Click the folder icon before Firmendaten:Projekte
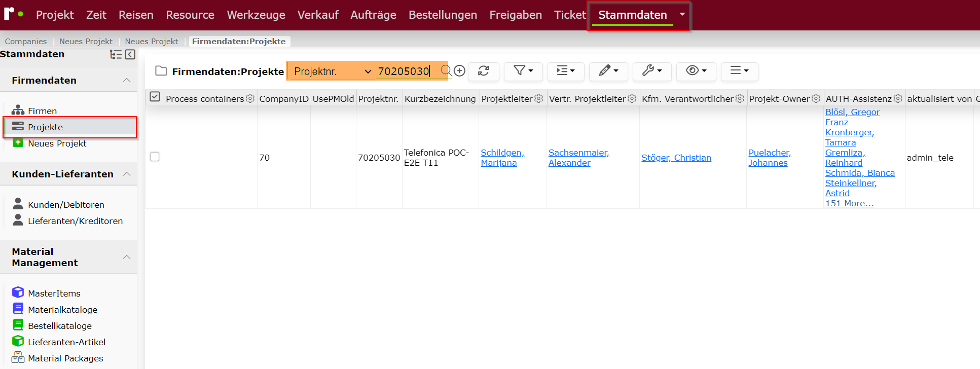The width and height of the screenshot is (980, 369). [161, 71]
